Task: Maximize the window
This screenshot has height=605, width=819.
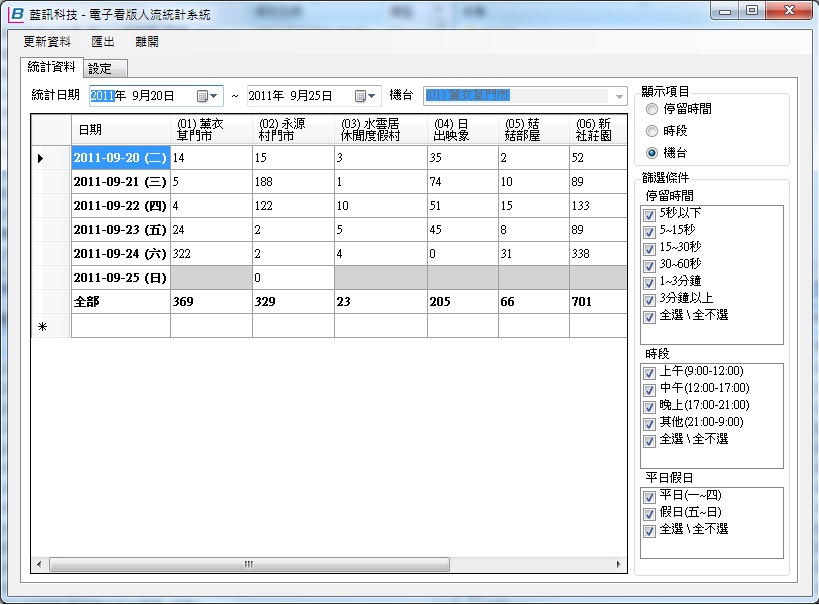Action: (x=752, y=10)
